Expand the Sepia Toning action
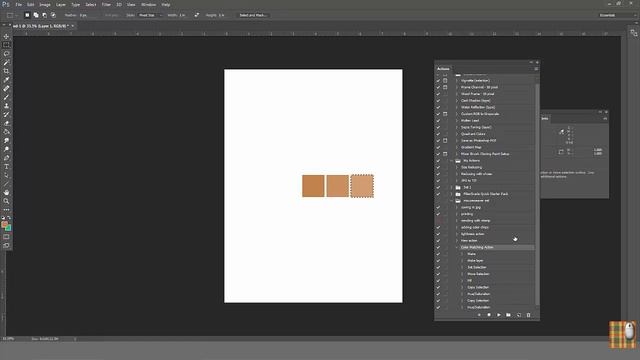This screenshot has width=640, height=360. pos(457,127)
